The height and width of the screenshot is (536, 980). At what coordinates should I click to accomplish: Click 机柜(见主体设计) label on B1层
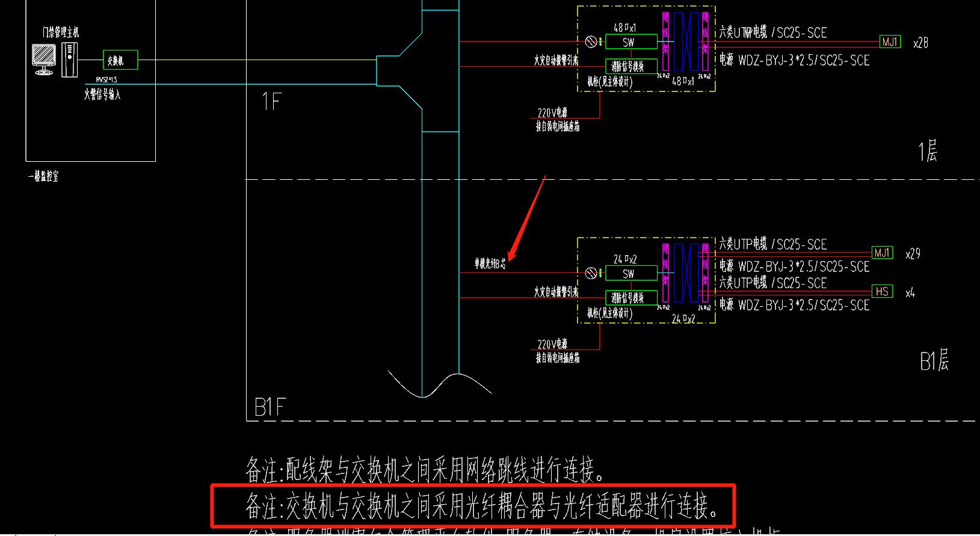[610, 313]
